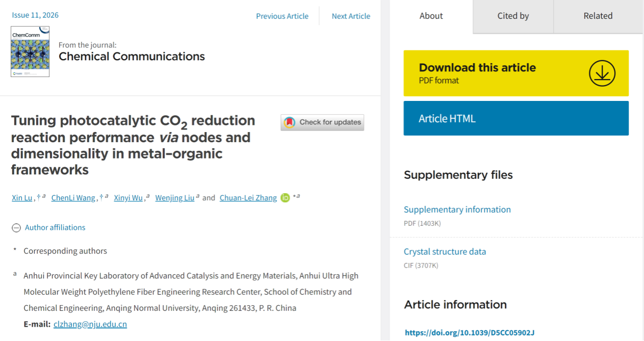Collapse Author affiliations with minus icon
Image resolution: width=644 pixels, height=341 pixels.
click(16, 228)
